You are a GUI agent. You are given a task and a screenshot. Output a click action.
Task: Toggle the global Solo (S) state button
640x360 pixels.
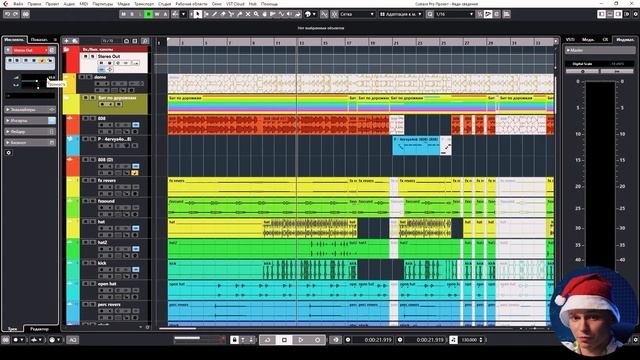pyautogui.click(x=132, y=14)
